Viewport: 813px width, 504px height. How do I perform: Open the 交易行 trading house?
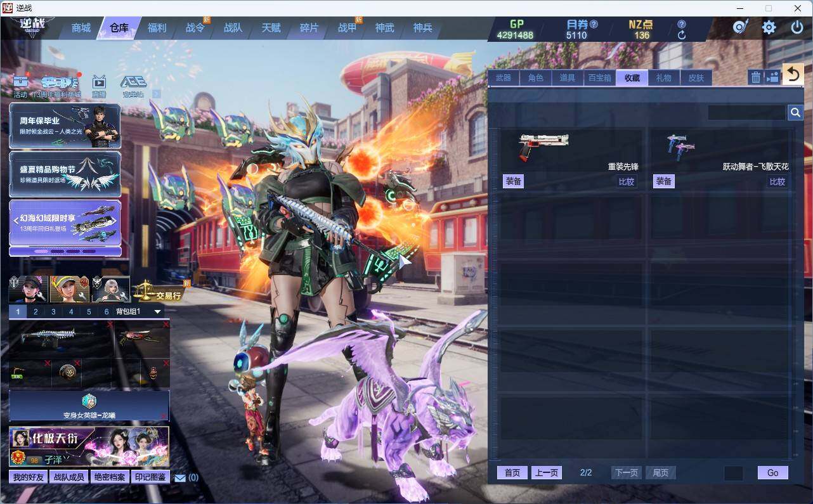point(160,291)
